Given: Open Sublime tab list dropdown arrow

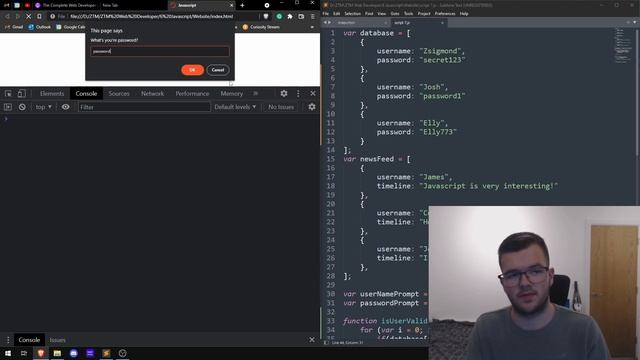Looking at the screenshot, I should pos(634,22).
